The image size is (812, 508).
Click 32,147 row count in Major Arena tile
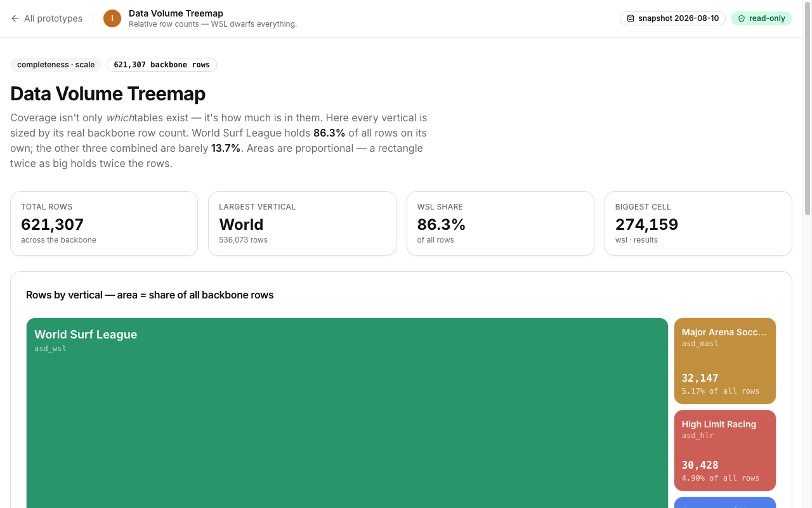click(700, 378)
